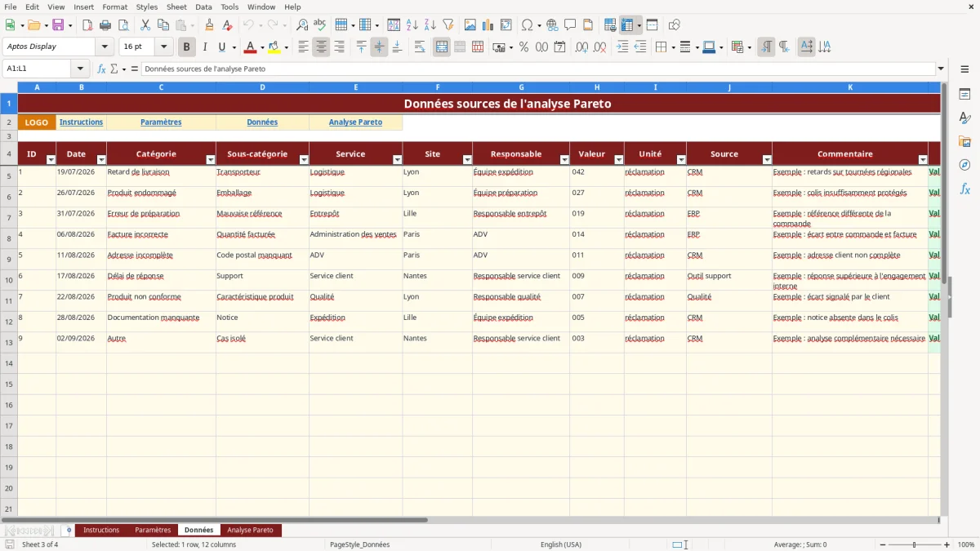
Task: Open the Sidebar Styles panel icon
Action: (964, 118)
